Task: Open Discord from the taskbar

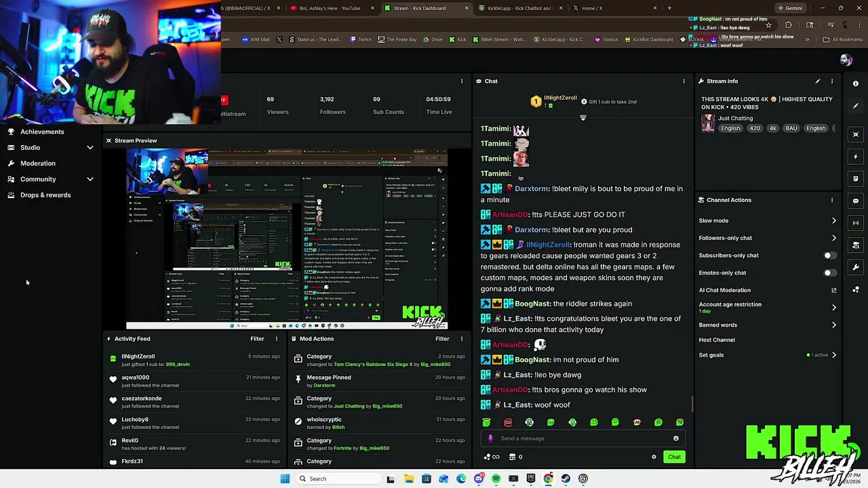Action: coord(479,479)
